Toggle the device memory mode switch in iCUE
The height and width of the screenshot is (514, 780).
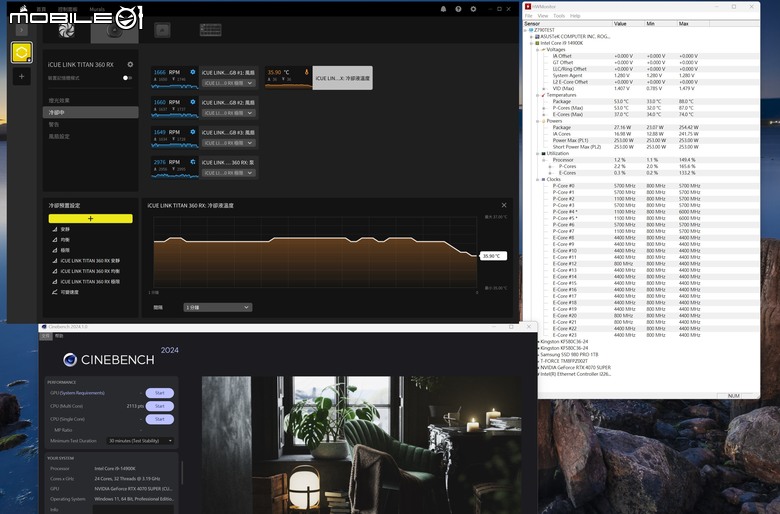[x=127, y=78]
